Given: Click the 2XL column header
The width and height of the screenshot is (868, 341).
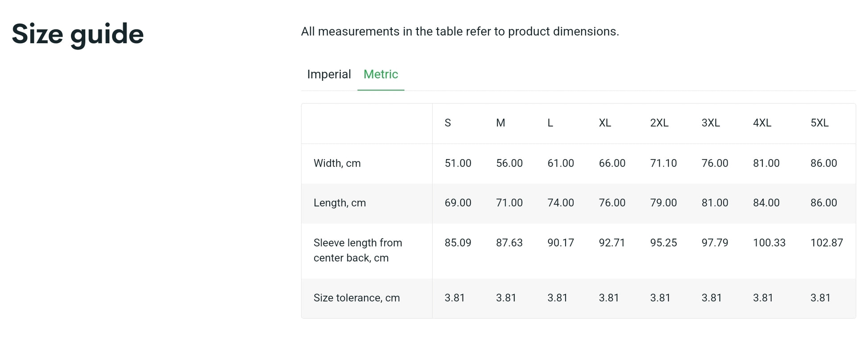Looking at the screenshot, I should tap(659, 123).
